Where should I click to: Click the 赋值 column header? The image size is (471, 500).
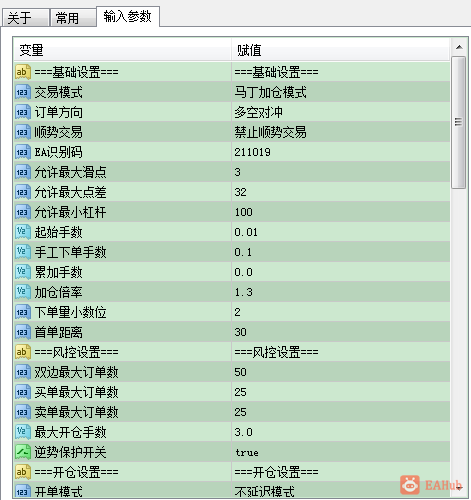click(x=340, y=50)
